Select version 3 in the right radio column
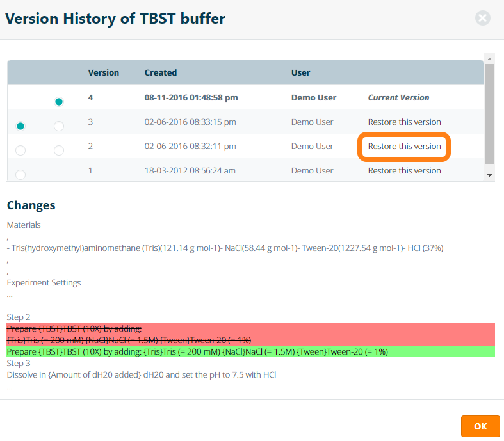Viewport: 504px width, 441px height. pos(59,126)
